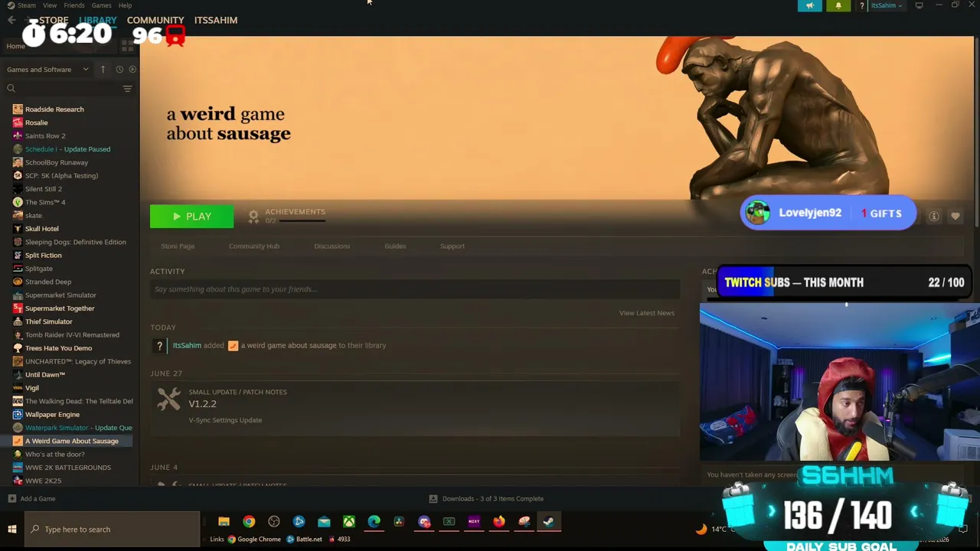Add game to favorites with heart icon

point(955,217)
